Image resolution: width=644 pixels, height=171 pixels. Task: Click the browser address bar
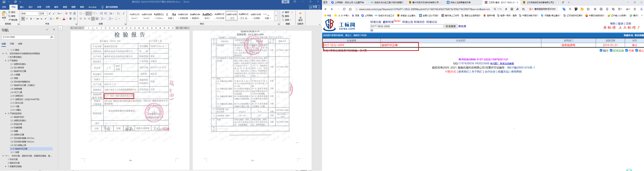pyautogui.click(x=424, y=9)
